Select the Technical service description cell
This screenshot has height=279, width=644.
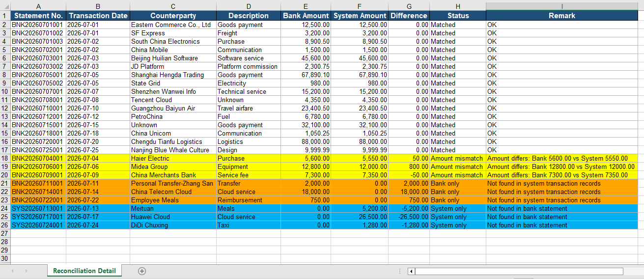tap(249, 91)
